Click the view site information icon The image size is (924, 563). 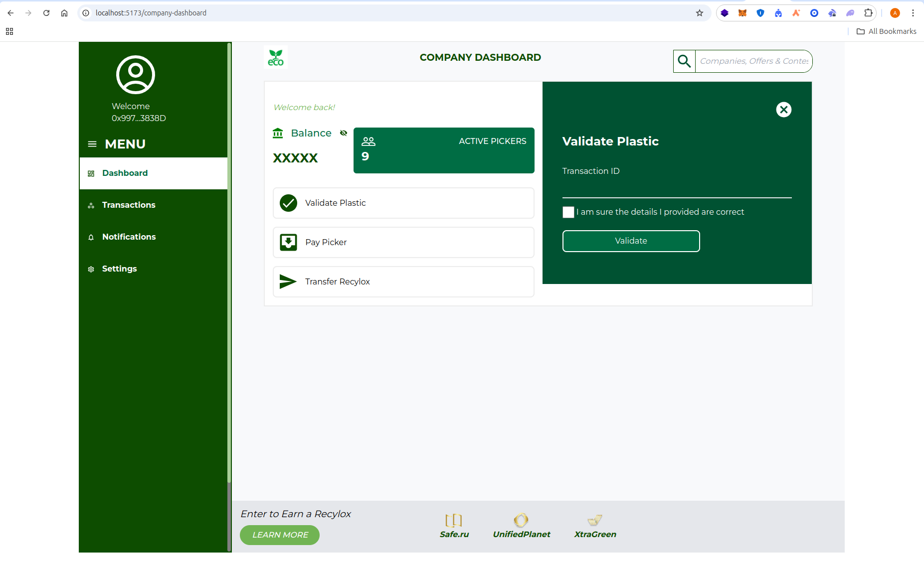tap(86, 13)
